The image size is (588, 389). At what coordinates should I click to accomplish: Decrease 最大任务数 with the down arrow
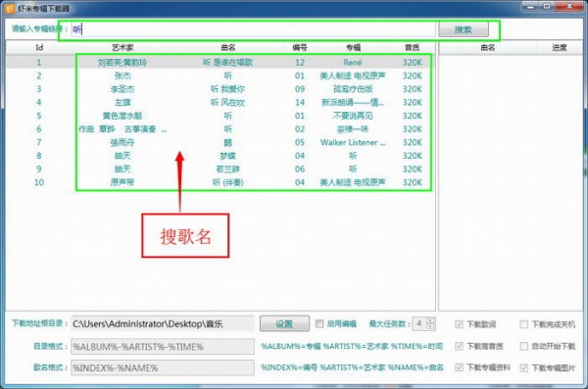pos(430,326)
